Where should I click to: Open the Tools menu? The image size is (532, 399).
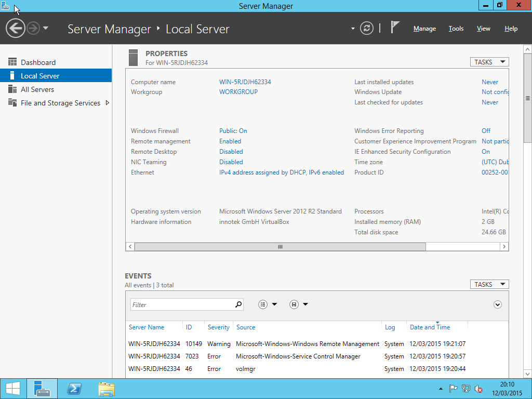(x=456, y=29)
